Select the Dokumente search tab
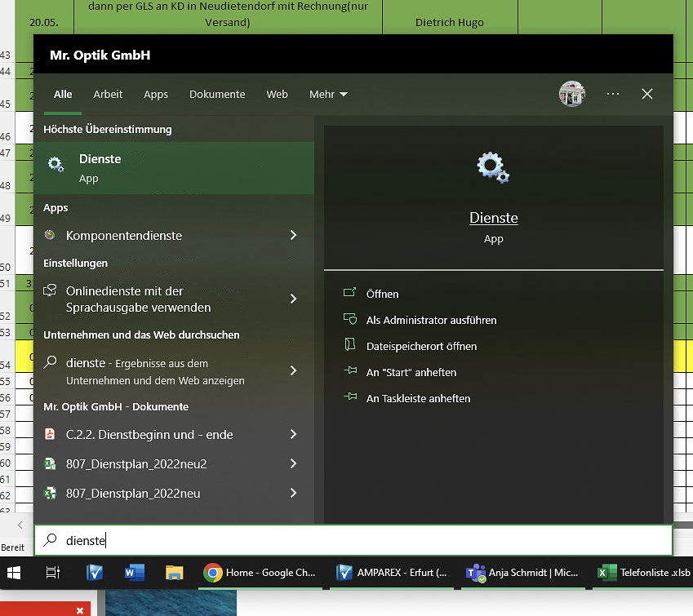This screenshot has width=693, height=616. (x=217, y=95)
